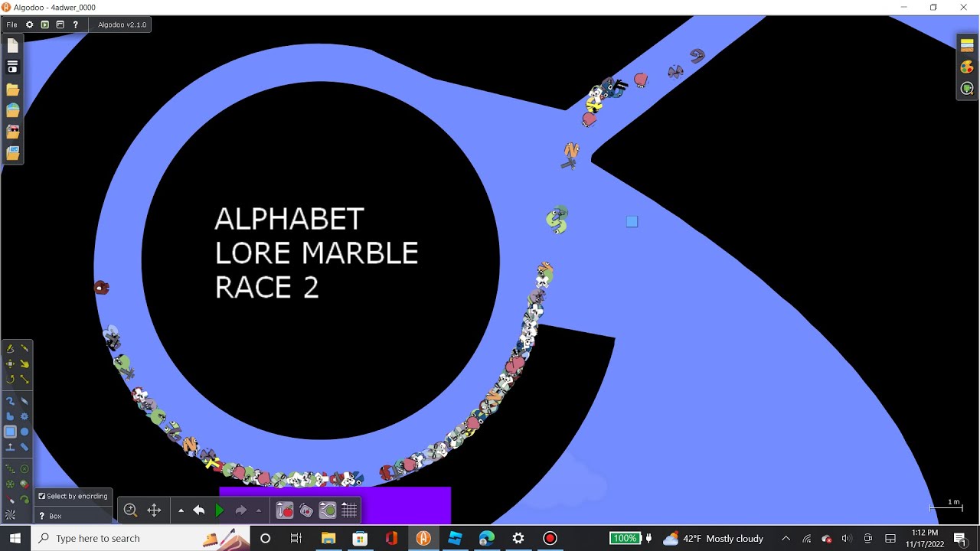Select the Texture tool
This screenshot has height=551, width=980.
pyautogui.click(x=10, y=514)
